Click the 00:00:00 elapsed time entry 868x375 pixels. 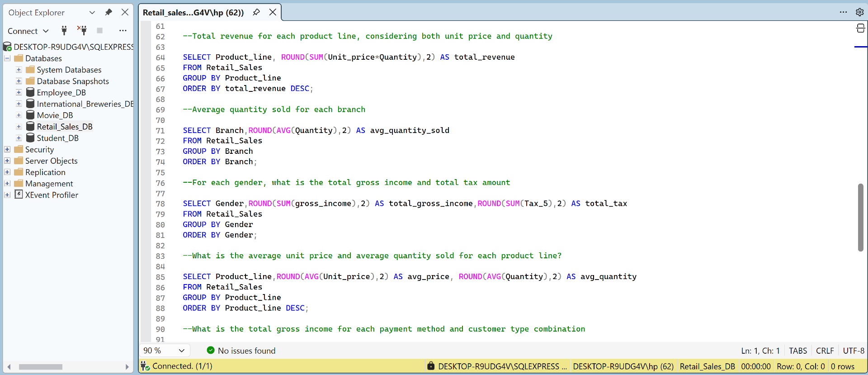click(756, 366)
